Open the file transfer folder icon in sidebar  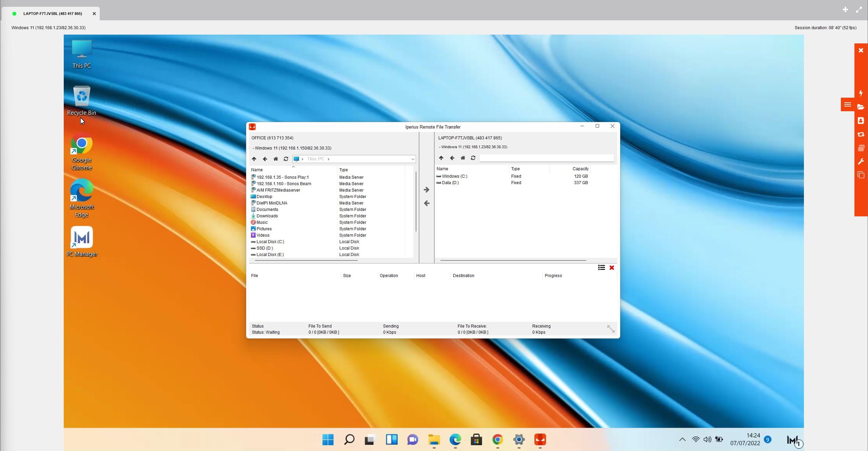coord(861,107)
